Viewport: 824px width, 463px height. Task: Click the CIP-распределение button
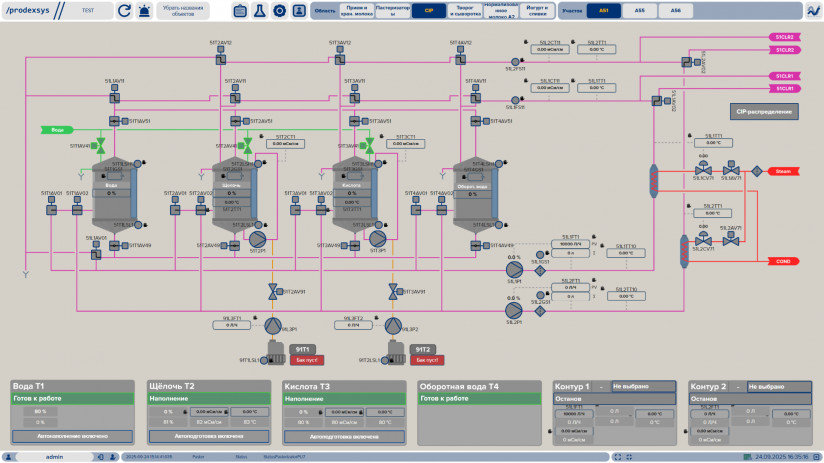tap(763, 111)
